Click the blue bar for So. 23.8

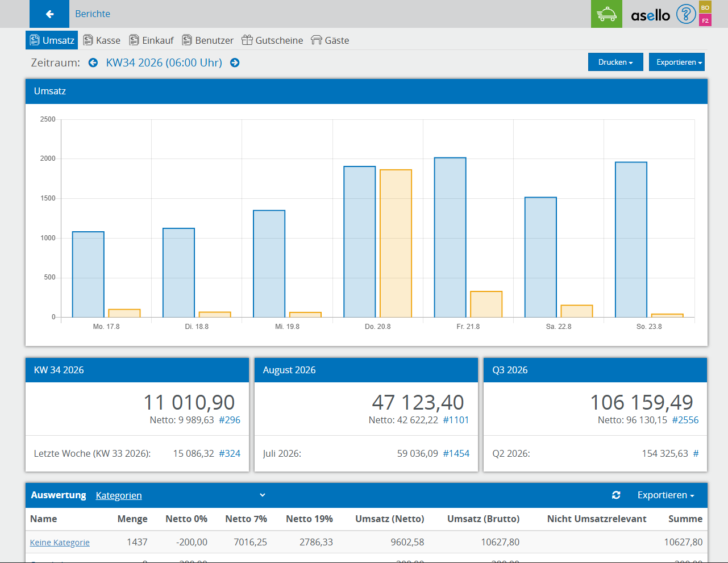(x=631, y=240)
